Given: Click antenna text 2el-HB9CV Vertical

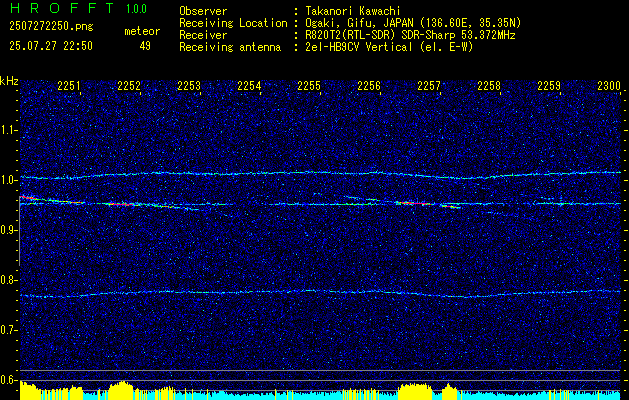Looking at the screenshot, I should [x=359, y=47].
